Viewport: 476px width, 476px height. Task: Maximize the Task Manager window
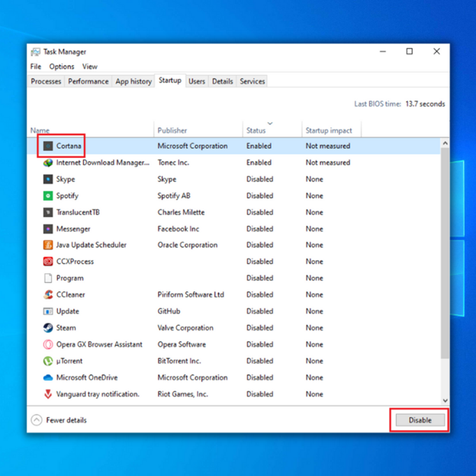click(x=410, y=52)
